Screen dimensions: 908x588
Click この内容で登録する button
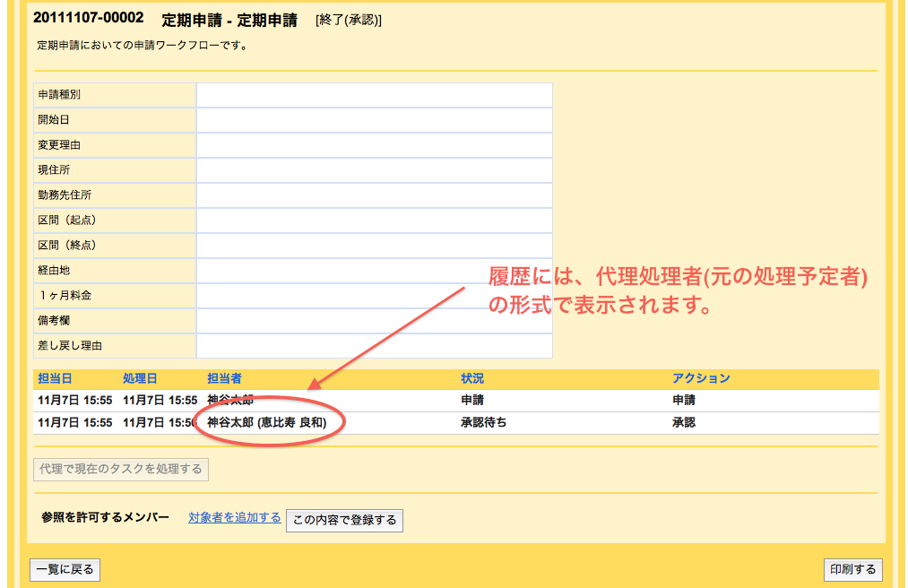(x=344, y=520)
